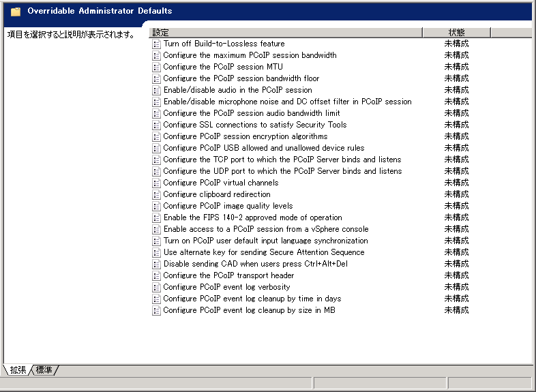Select Configure PCoIP event log cleanup by time

click(252, 299)
